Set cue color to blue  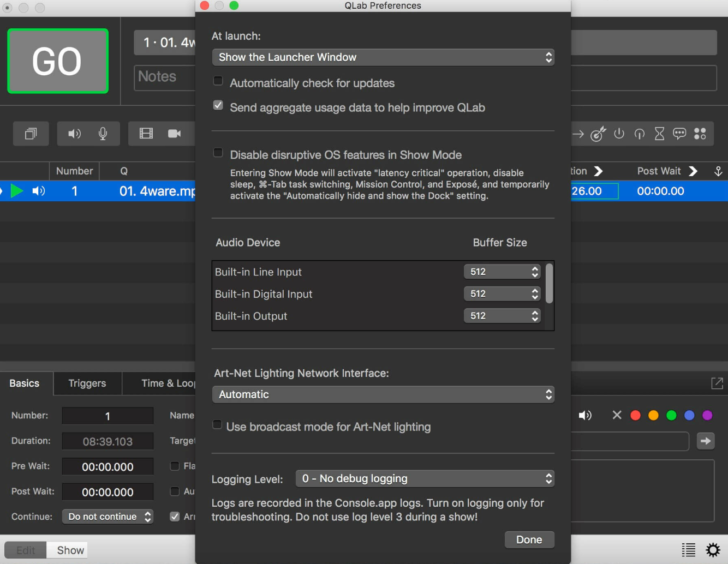pos(689,416)
